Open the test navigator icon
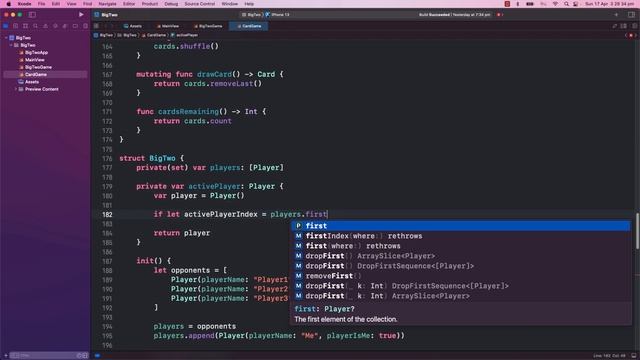The height and width of the screenshot is (360, 640). (55, 26)
